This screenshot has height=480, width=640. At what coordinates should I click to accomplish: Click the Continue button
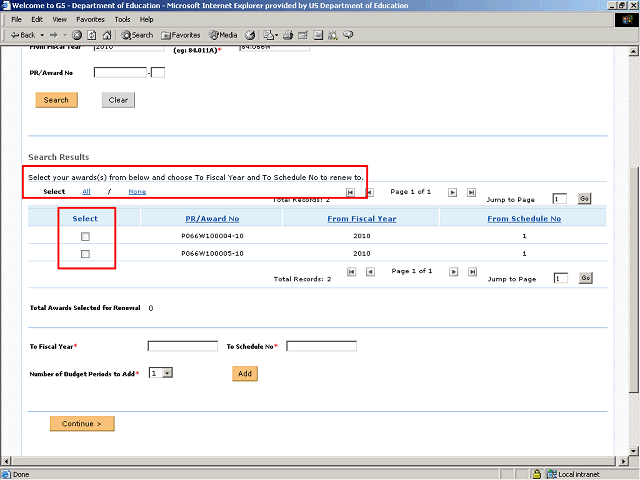pyautogui.click(x=82, y=424)
